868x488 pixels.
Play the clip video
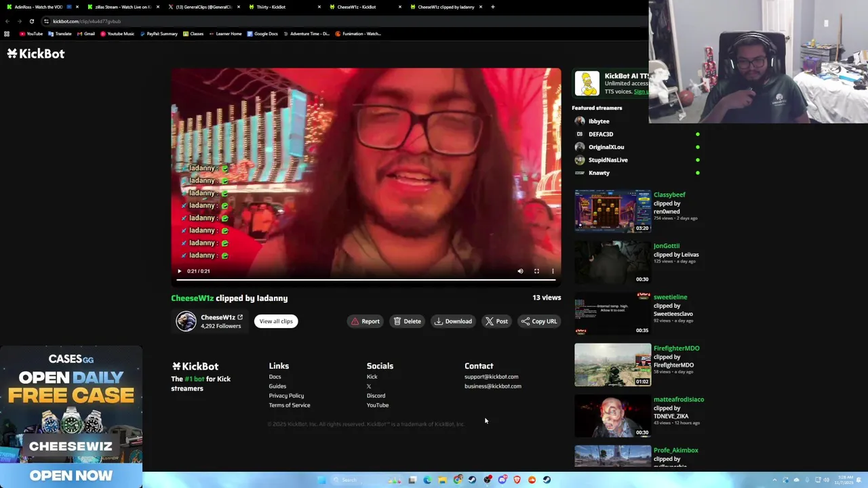pyautogui.click(x=179, y=271)
